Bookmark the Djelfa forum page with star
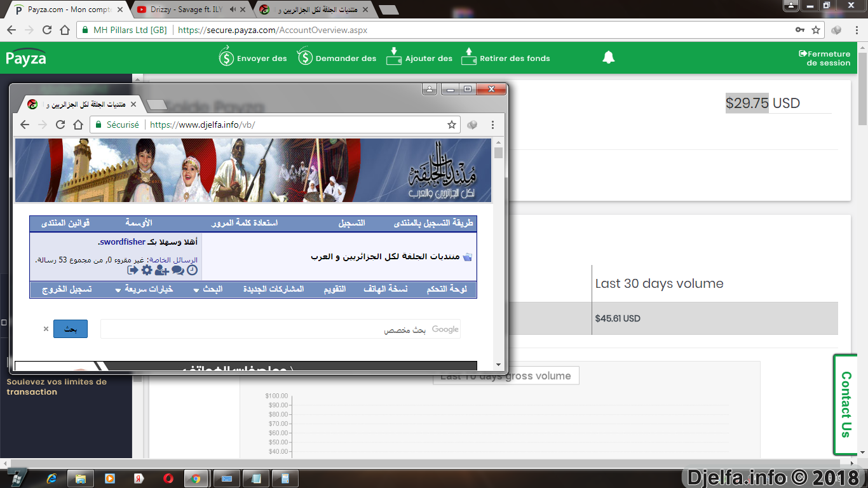The width and height of the screenshot is (868, 488). (x=451, y=125)
